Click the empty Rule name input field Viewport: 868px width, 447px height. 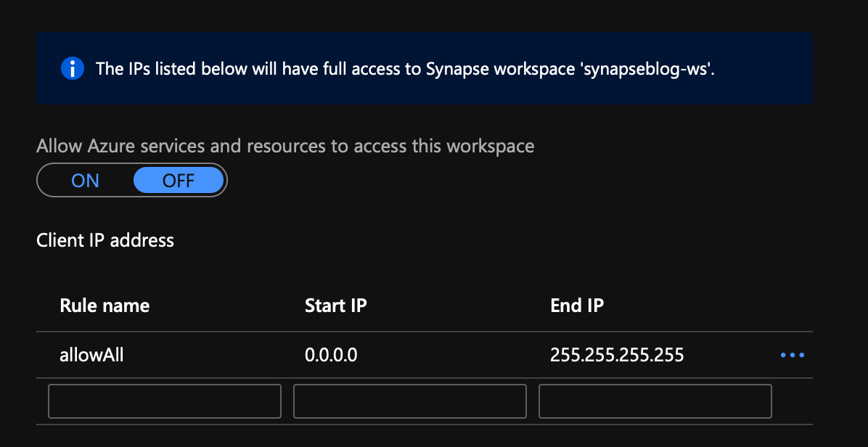(165, 401)
